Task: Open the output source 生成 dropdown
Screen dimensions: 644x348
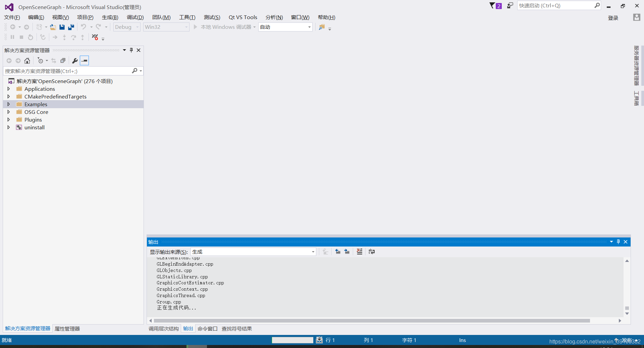Action: click(x=253, y=252)
